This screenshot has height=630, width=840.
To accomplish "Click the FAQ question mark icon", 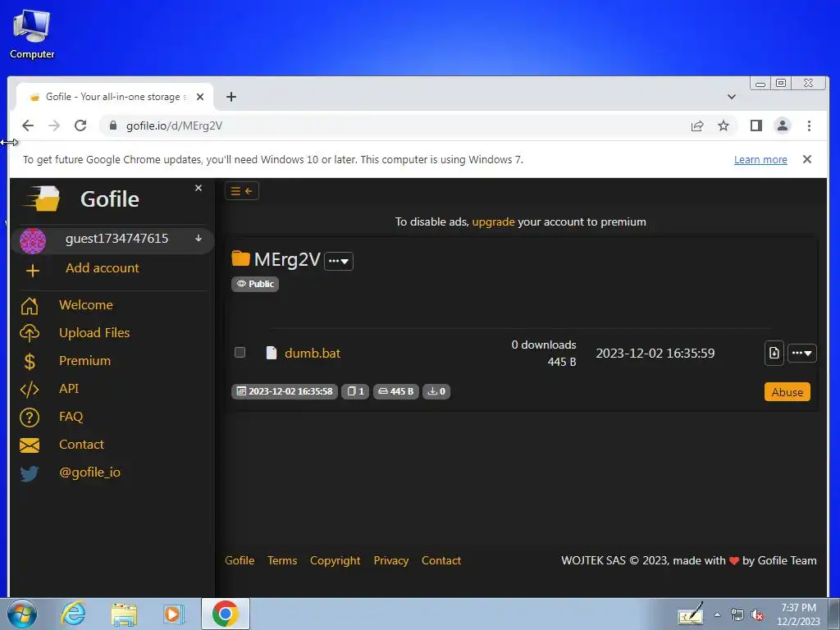I will click(x=30, y=418).
